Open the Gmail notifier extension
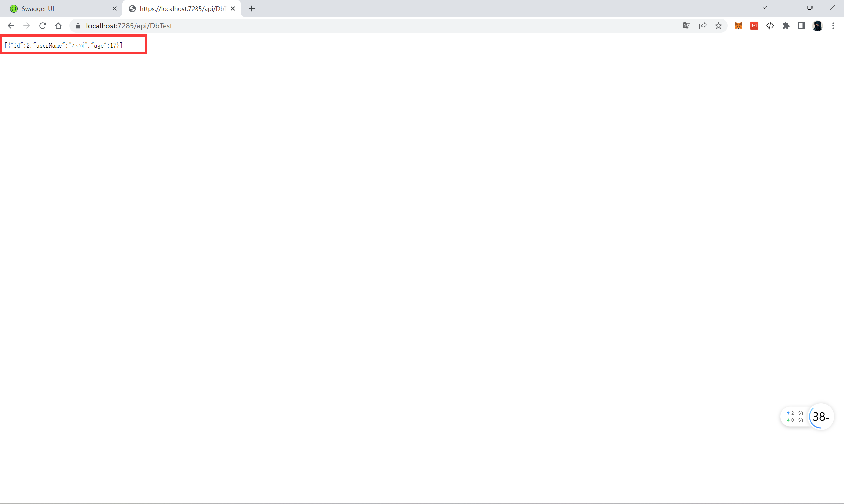Screen dimensions: 844x504 click(x=754, y=25)
